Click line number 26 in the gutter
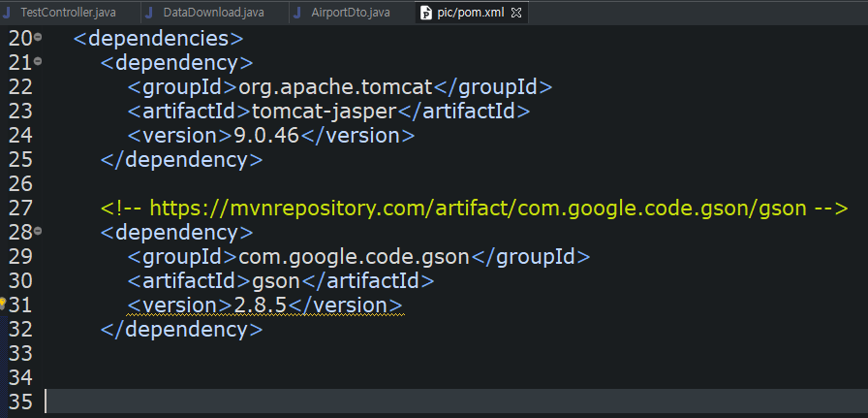 pos(20,183)
